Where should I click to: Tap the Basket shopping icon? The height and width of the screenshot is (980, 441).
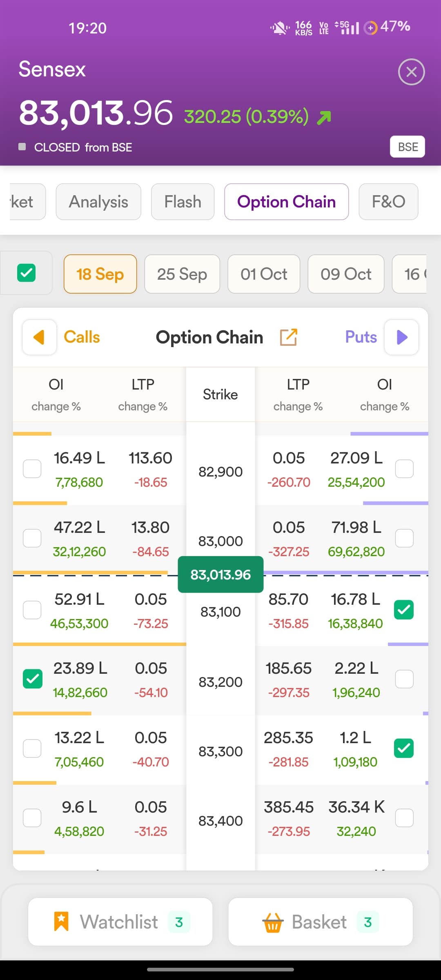pos(273,922)
